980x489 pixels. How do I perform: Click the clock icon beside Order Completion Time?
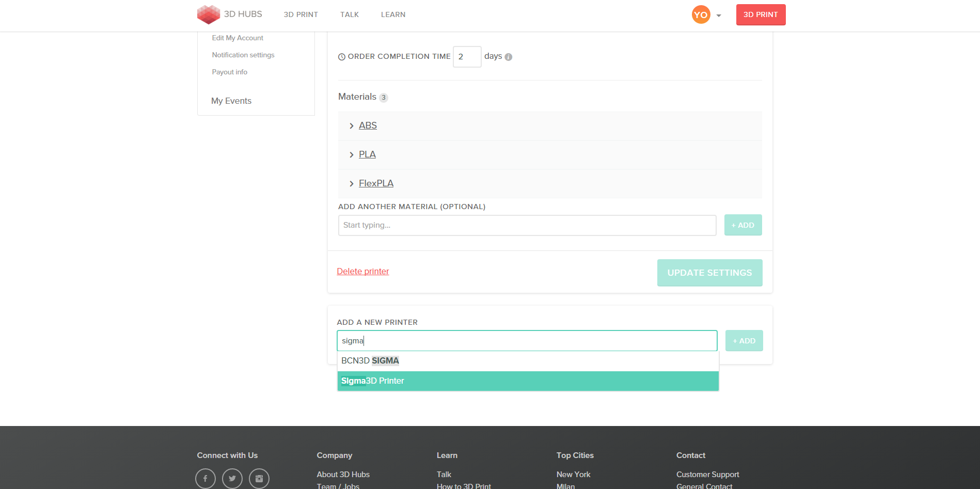tap(342, 57)
